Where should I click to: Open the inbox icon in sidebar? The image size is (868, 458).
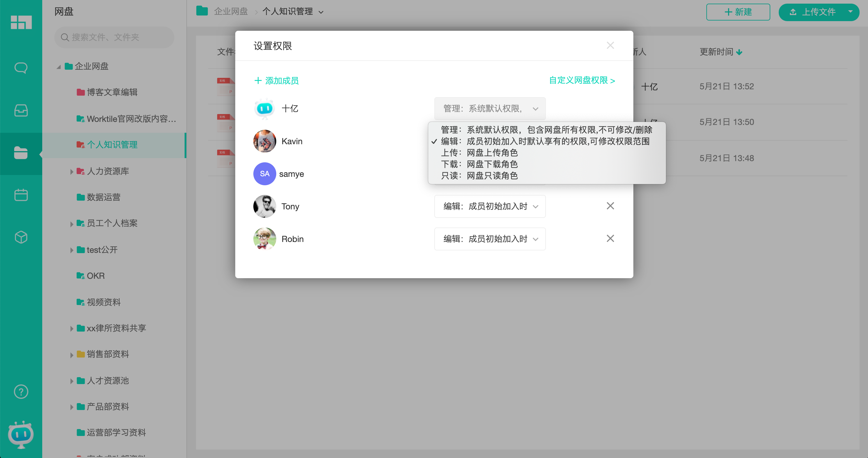21,110
